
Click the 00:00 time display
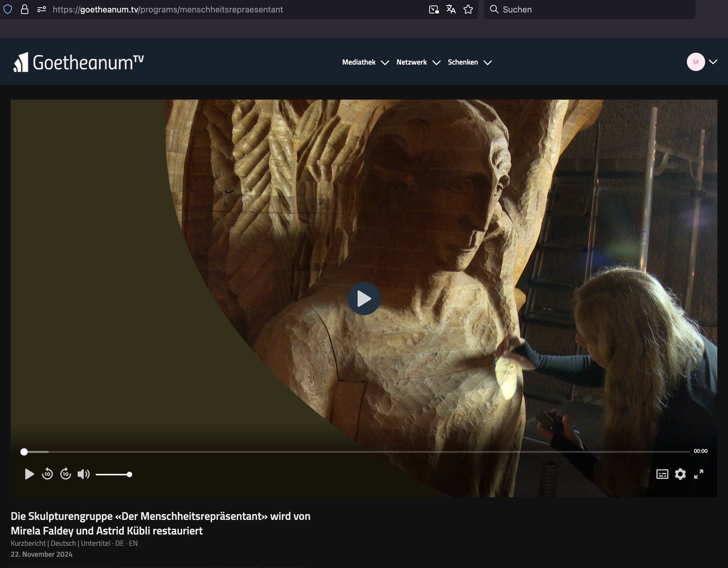coord(700,451)
